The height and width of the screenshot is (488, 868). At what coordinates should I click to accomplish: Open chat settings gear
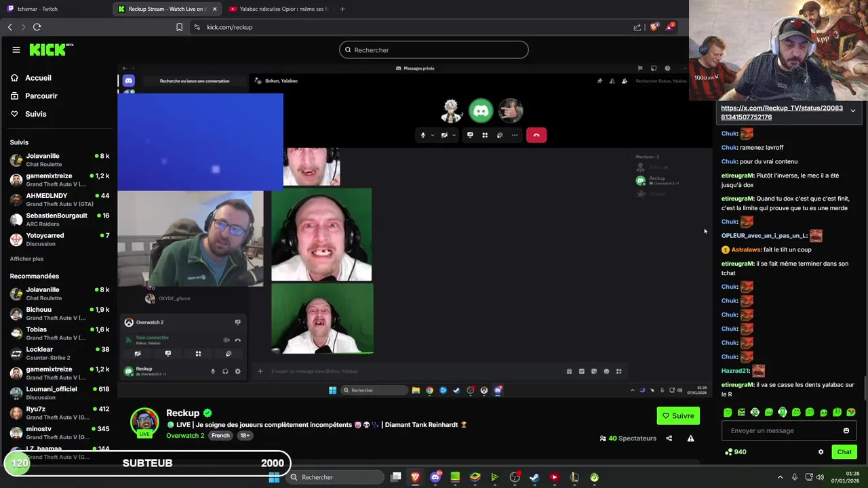(821, 452)
